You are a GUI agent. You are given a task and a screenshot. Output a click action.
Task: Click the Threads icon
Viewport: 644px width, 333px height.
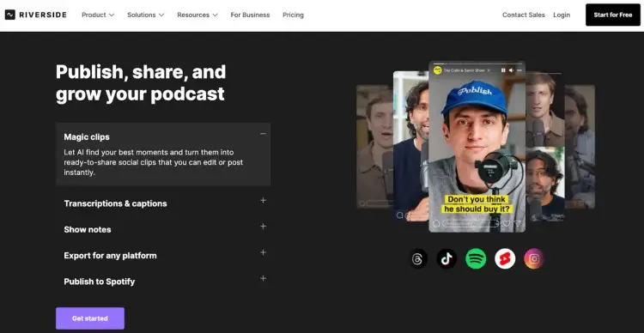(417, 258)
